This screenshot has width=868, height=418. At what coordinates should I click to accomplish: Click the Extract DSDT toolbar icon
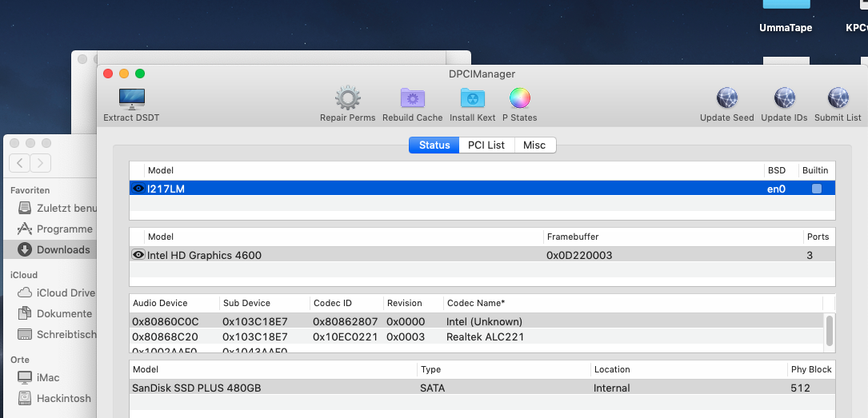click(x=131, y=99)
